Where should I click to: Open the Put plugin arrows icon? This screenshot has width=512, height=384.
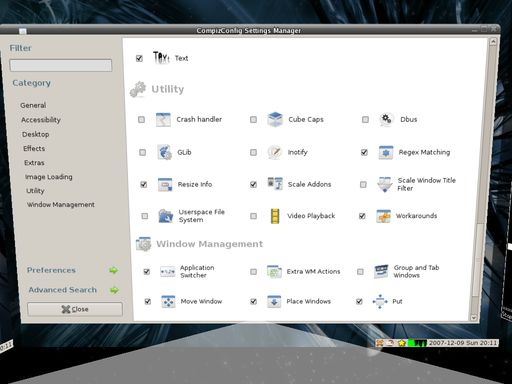380,301
